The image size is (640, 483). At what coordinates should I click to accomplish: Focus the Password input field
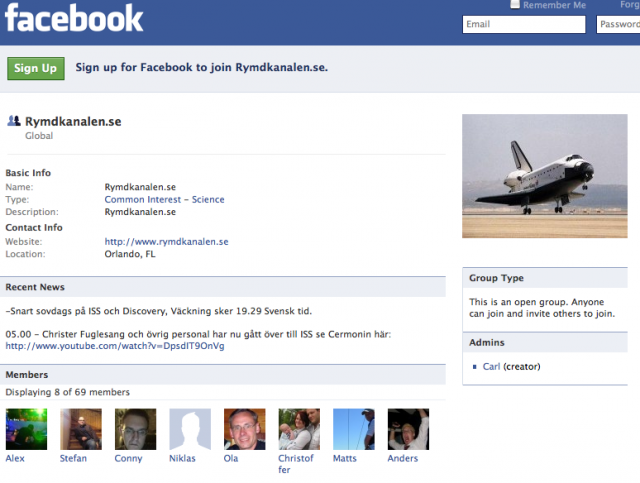618,24
